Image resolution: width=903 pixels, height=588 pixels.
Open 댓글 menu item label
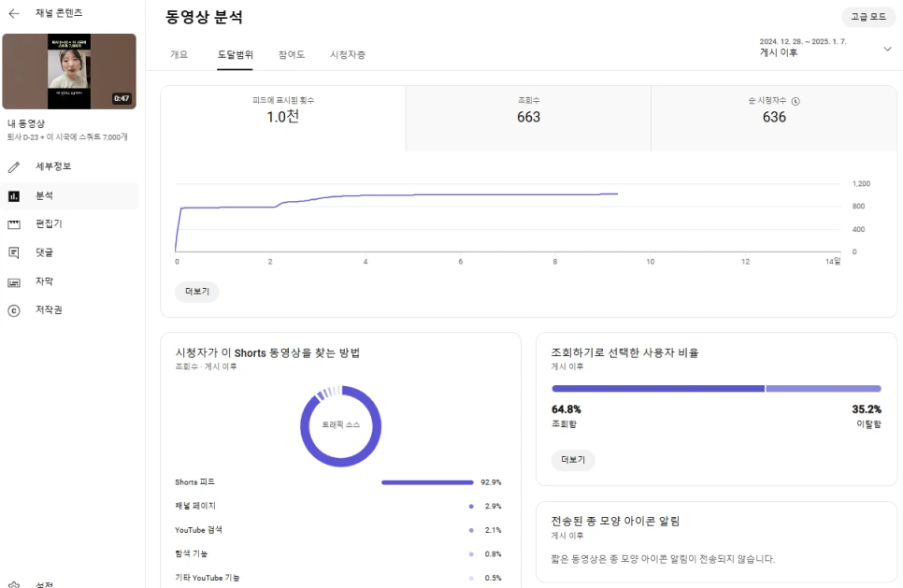click(x=44, y=252)
